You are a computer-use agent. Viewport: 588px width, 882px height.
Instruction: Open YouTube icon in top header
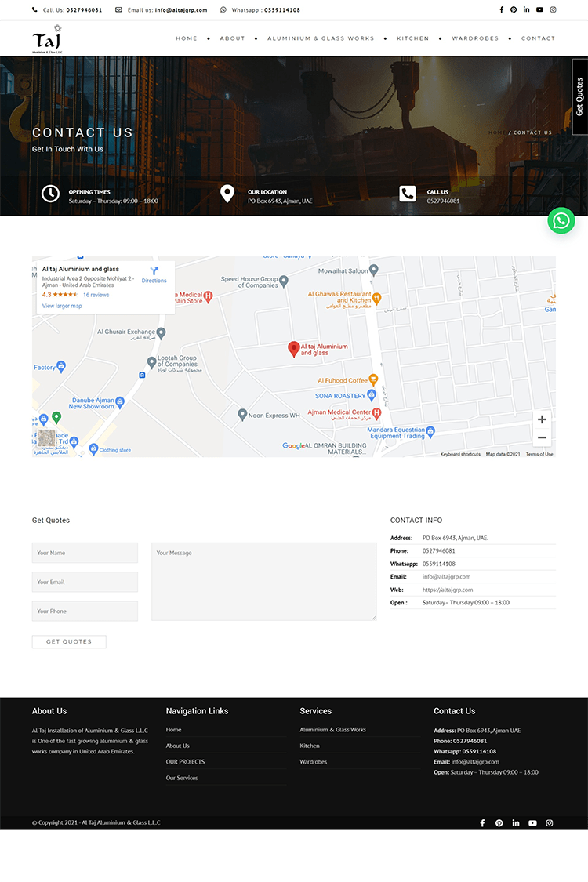539,9
